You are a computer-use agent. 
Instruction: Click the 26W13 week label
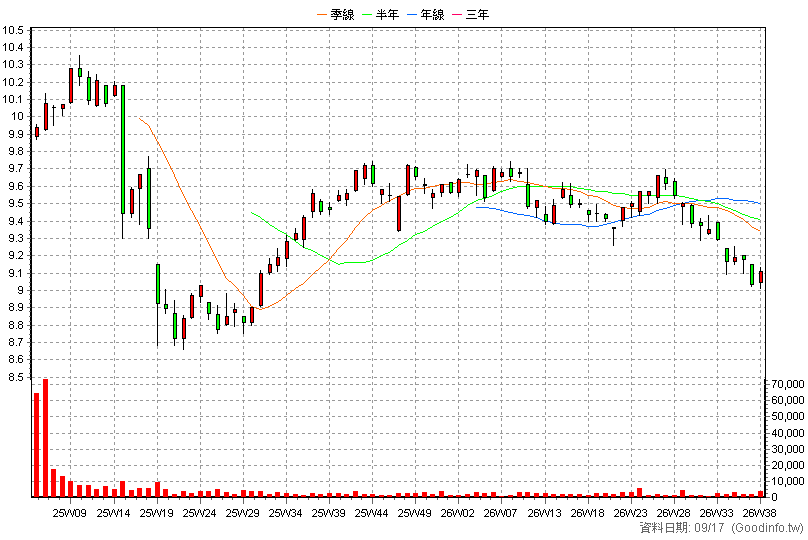pyautogui.click(x=545, y=513)
